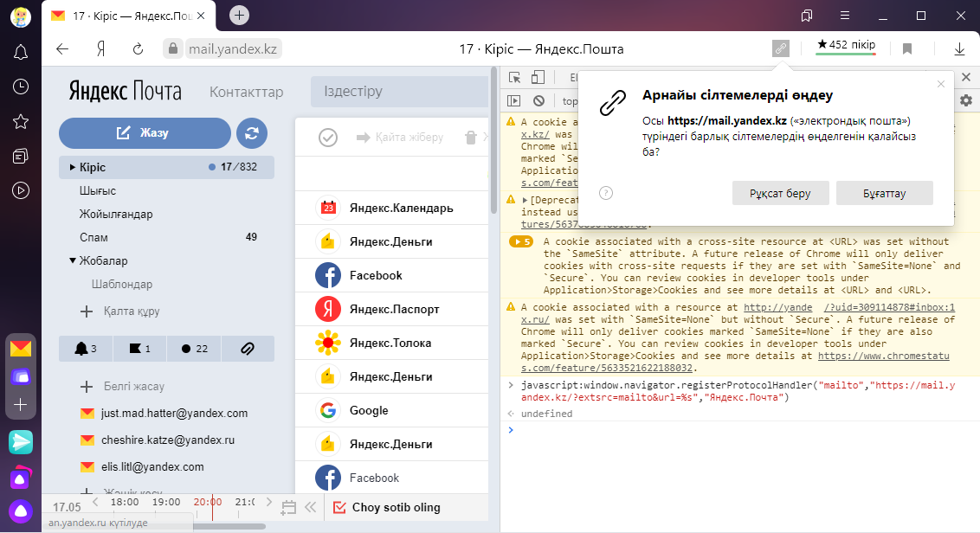Open Alice assistant at sidebar bottom
Image resolution: width=980 pixels, height=533 pixels.
tap(21, 511)
